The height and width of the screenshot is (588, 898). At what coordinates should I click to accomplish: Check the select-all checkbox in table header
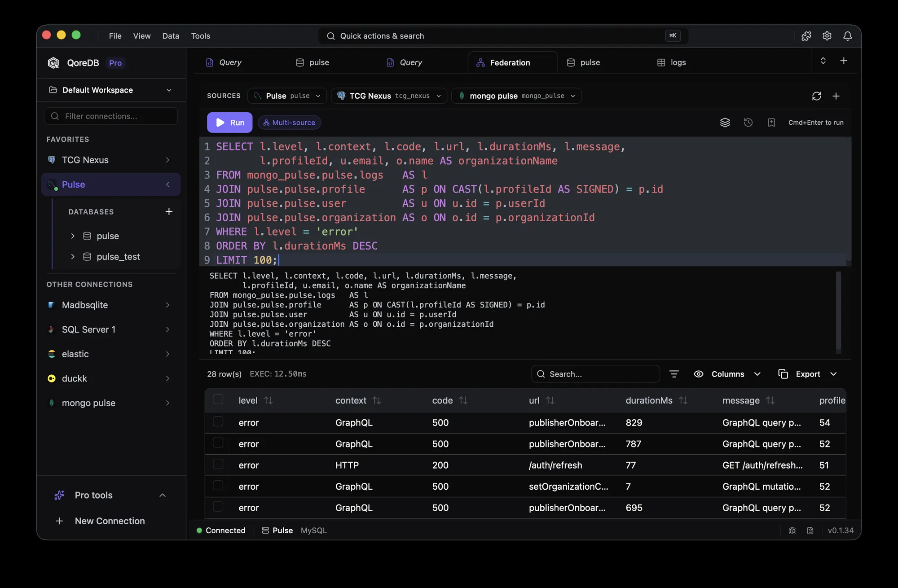pos(218,399)
